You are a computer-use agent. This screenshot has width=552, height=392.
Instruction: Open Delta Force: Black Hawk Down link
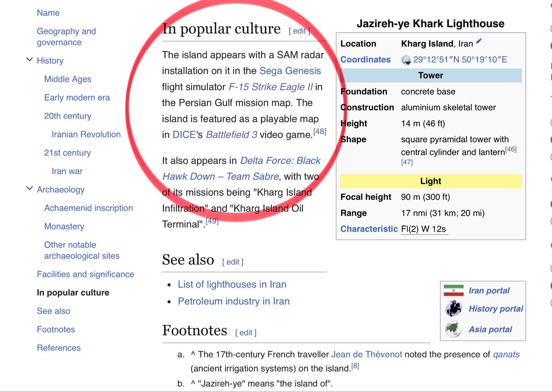(241, 169)
